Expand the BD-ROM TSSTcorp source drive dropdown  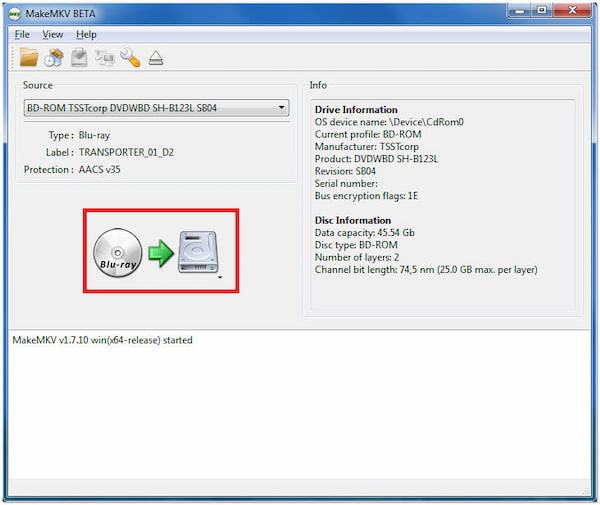[x=282, y=107]
